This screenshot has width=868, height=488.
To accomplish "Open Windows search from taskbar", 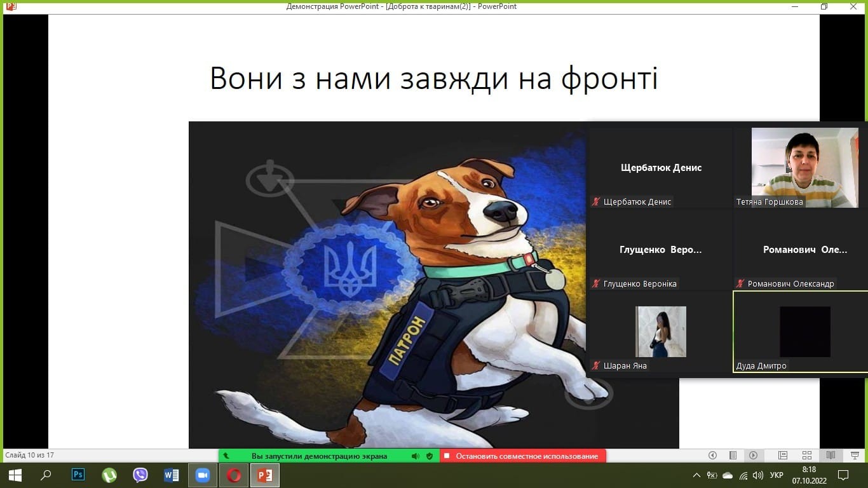I will (46, 475).
